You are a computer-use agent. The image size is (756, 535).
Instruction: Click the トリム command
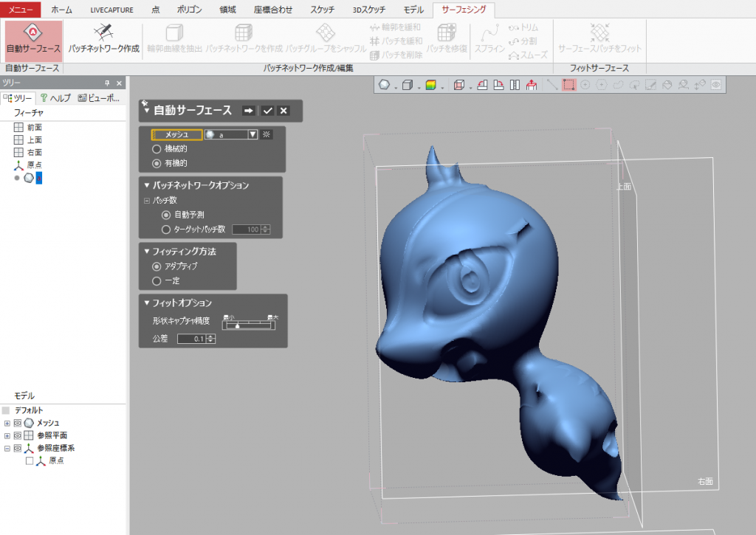coord(523,27)
